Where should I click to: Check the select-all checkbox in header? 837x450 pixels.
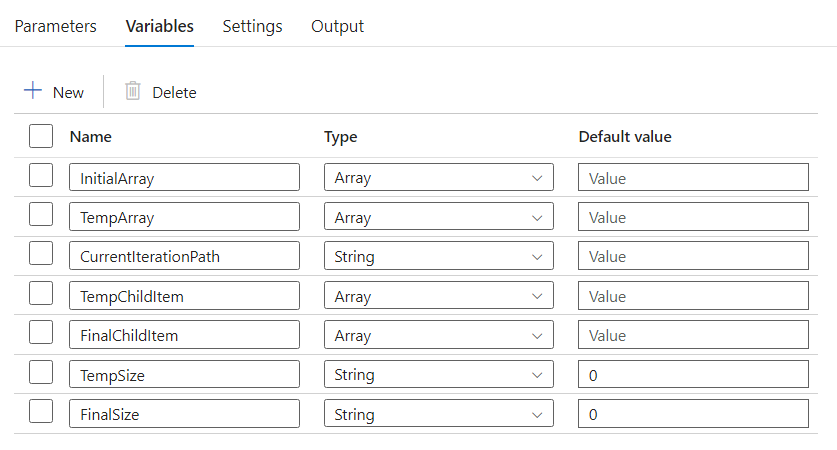[41, 136]
